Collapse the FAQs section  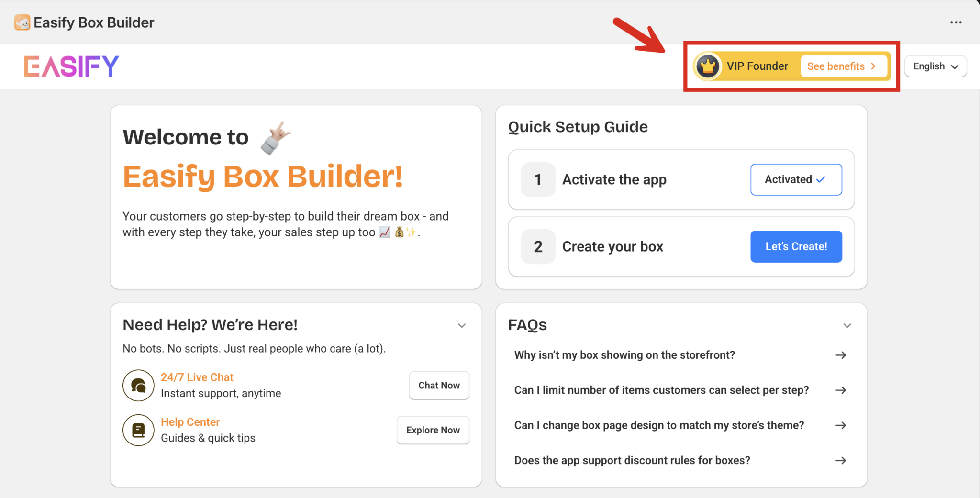847,325
